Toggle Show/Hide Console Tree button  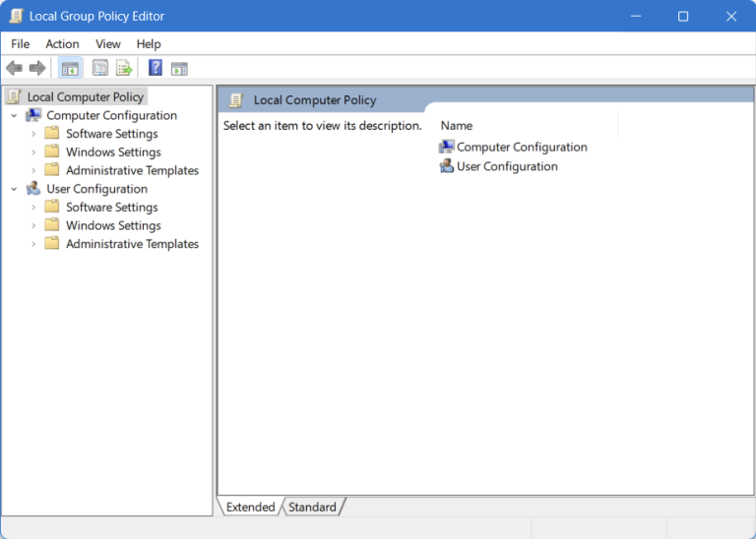coord(70,68)
